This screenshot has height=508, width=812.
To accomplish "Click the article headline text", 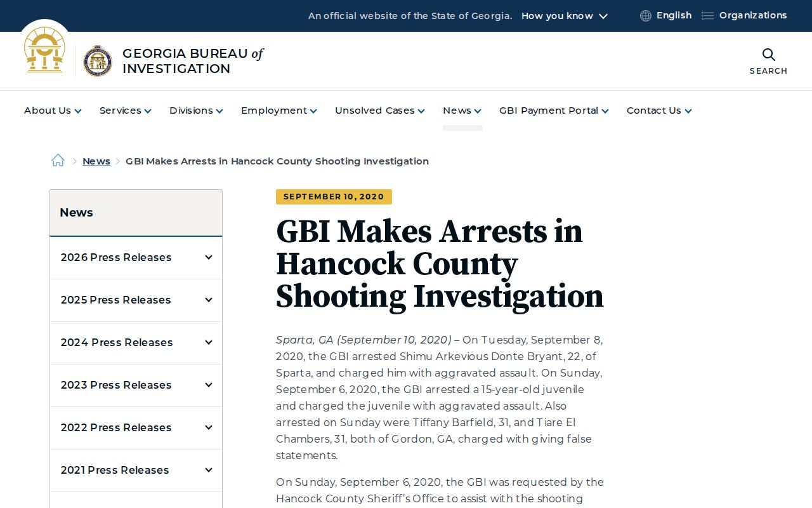I will (440, 264).
